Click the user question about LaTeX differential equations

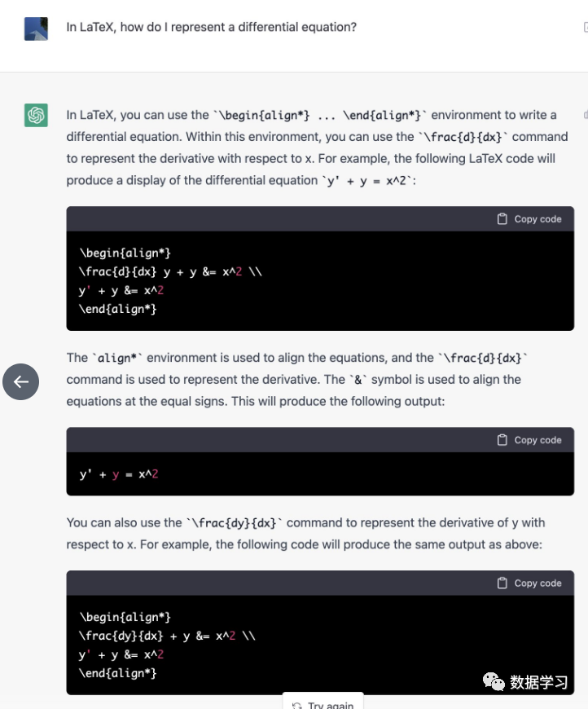click(211, 27)
